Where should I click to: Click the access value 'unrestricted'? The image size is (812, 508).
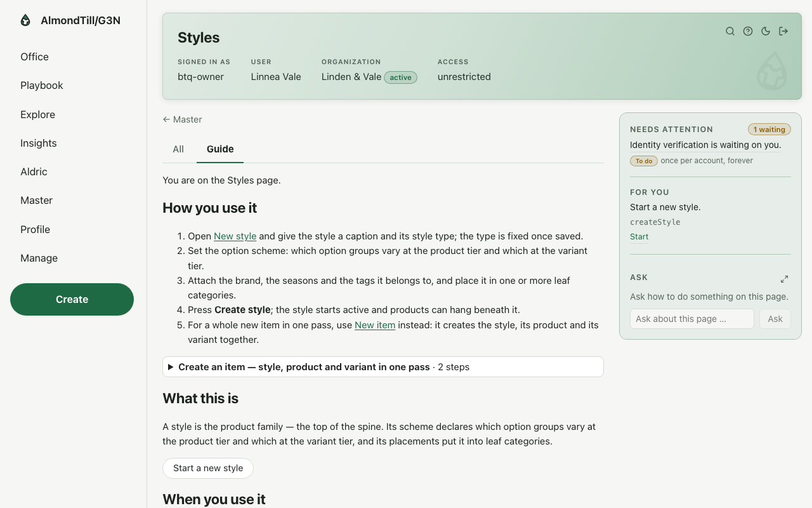[x=464, y=77]
